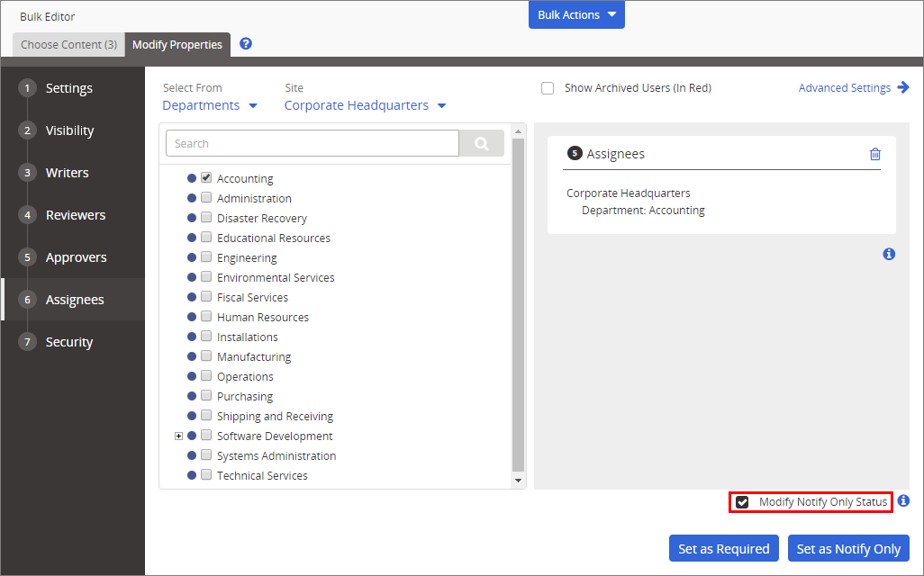Open the Departments Select From dropdown
924x576 pixels.
point(210,105)
